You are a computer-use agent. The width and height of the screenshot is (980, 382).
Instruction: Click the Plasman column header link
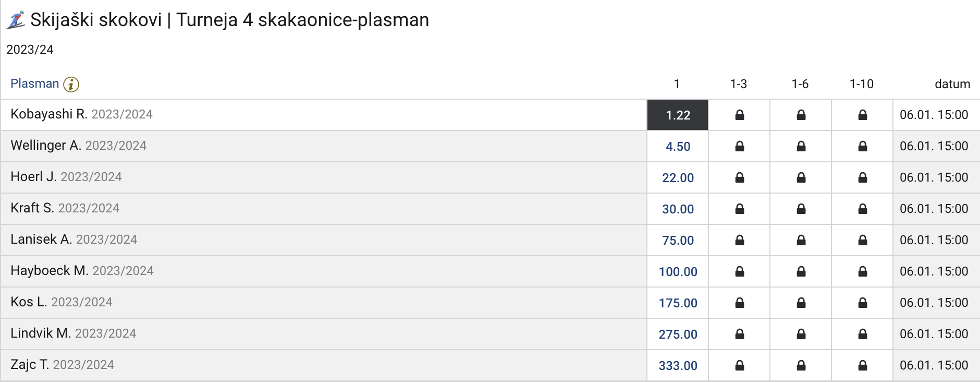point(35,83)
